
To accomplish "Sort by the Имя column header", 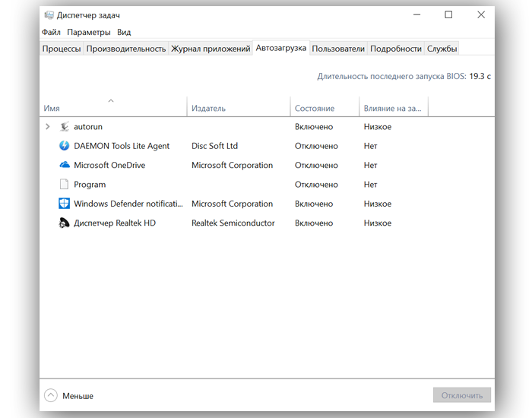I will (52, 109).
